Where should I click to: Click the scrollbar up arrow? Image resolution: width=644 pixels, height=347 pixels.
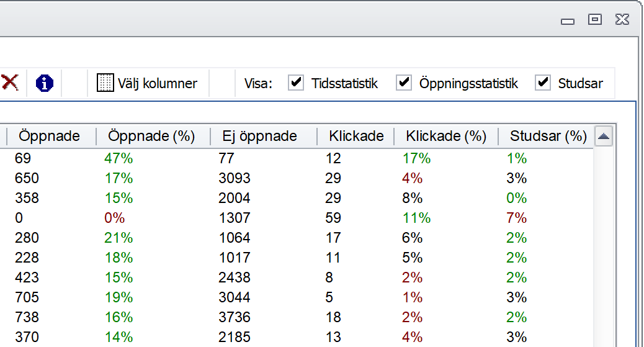coord(603,137)
